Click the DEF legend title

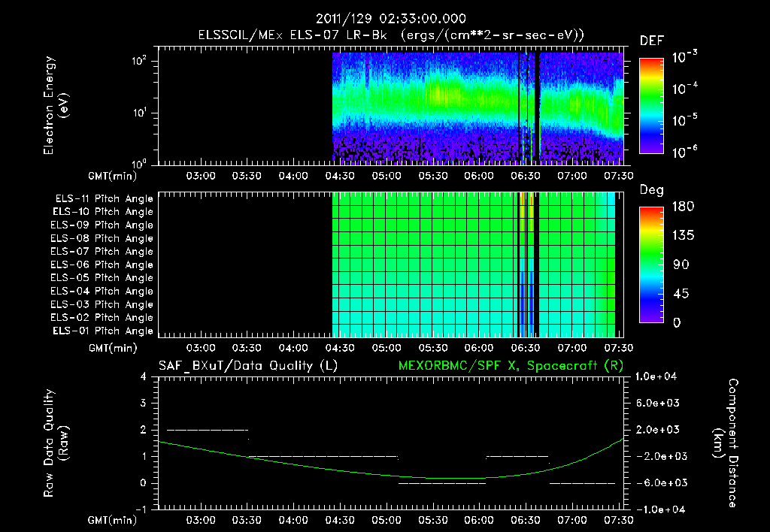652,41
